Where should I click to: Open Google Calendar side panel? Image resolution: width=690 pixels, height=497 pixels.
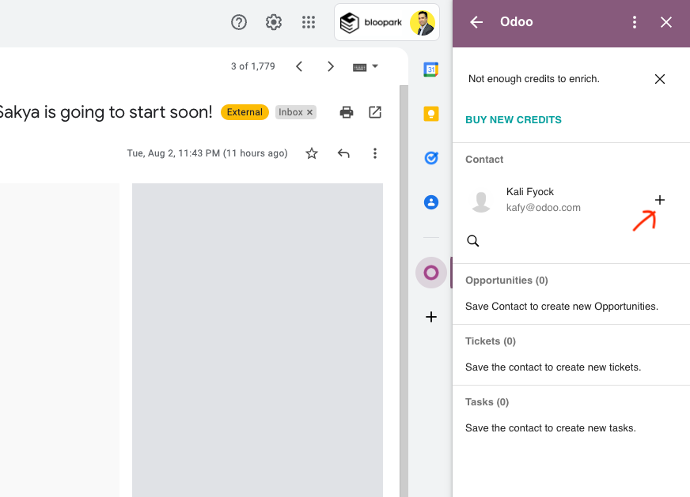431,70
